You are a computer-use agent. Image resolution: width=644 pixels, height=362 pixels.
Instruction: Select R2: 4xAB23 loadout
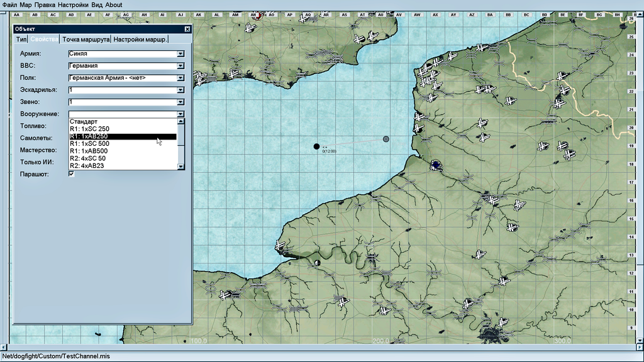point(123,166)
